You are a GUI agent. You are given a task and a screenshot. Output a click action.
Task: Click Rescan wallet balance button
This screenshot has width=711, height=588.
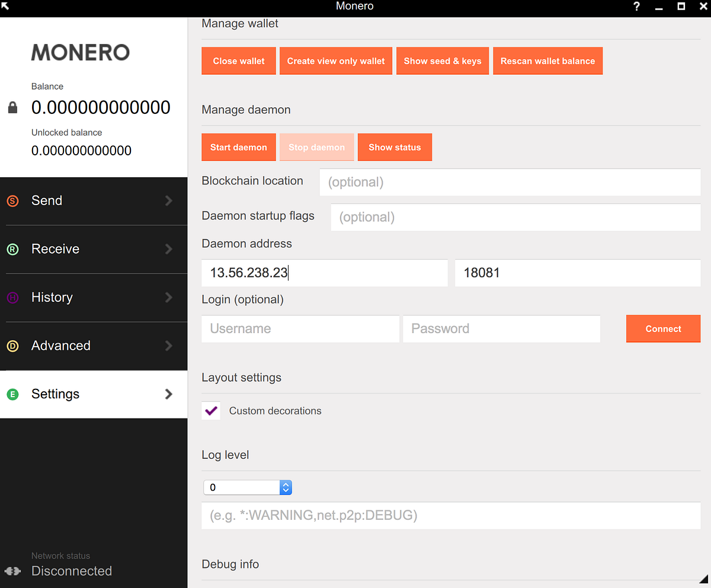point(547,61)
